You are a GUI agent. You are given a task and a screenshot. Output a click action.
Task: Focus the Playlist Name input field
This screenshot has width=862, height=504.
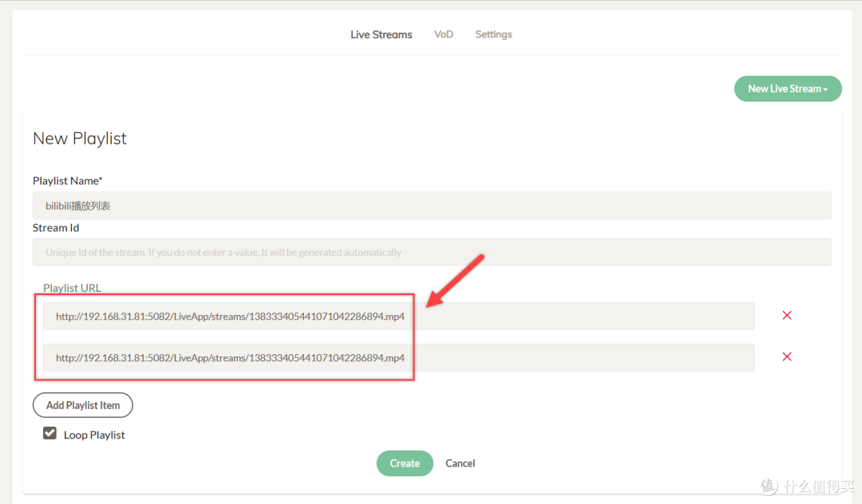(x=432, y=206)
